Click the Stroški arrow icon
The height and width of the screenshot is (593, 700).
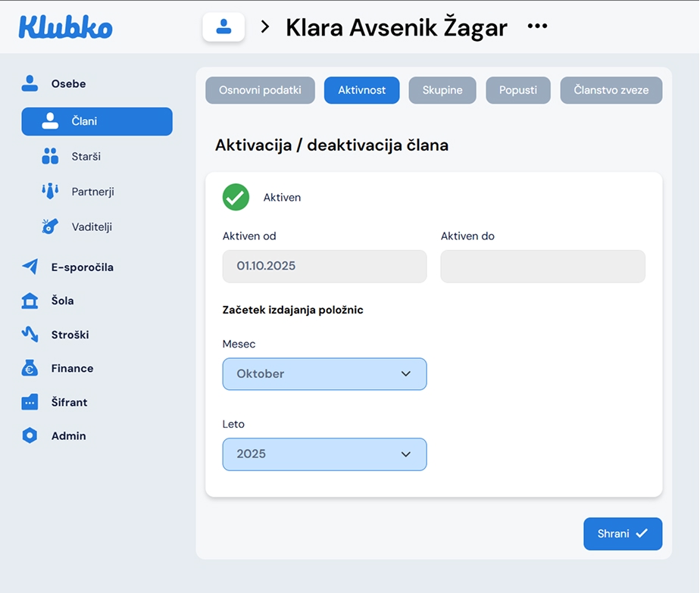[x=30, y=334]
